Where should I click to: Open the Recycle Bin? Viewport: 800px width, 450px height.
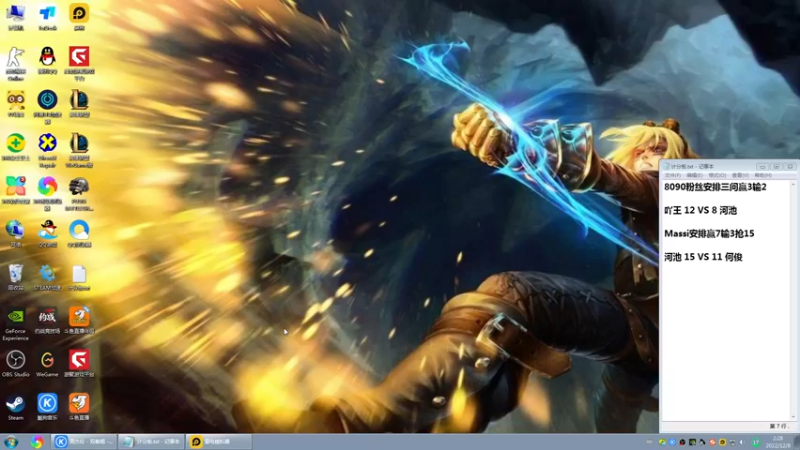[16, 277]
